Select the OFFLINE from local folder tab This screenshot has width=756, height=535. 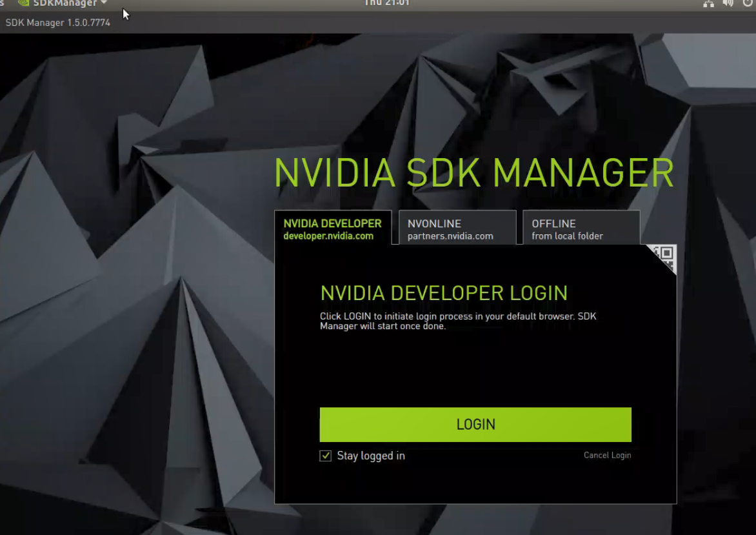pos(581,228)
